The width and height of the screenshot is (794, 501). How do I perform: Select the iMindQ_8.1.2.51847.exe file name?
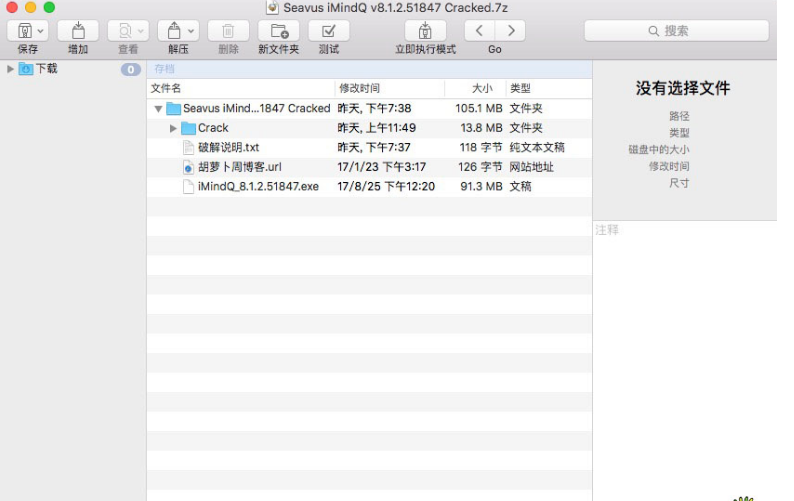[x=258, y=186]
